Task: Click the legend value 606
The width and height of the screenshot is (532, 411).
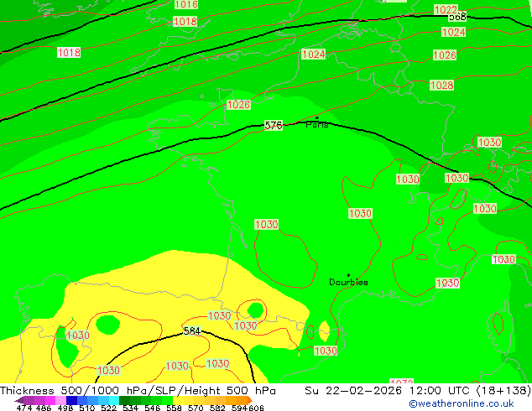Action: (256, 408)
